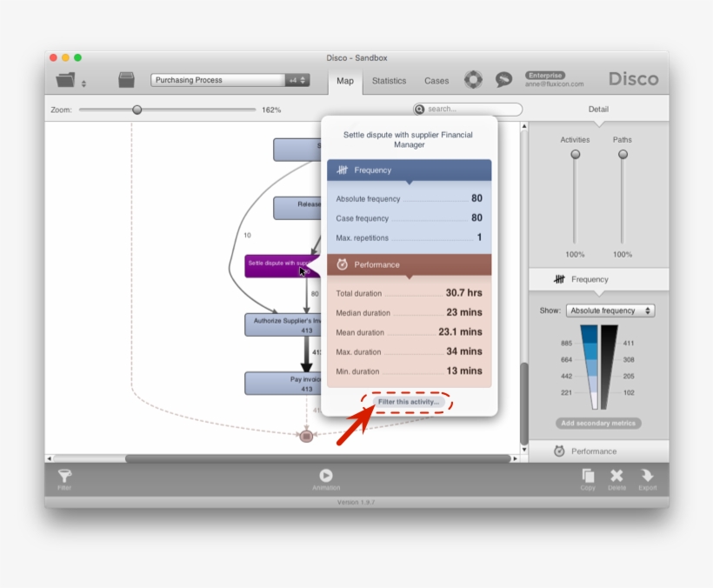
Task: Click the Total duration value 30.7 hrs
Action: (463, 293)
